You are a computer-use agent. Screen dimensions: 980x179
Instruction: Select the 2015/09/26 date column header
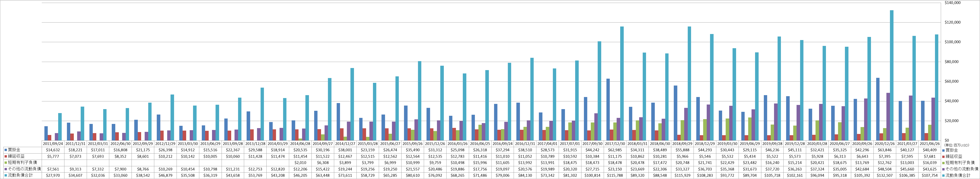coord(412,144)
